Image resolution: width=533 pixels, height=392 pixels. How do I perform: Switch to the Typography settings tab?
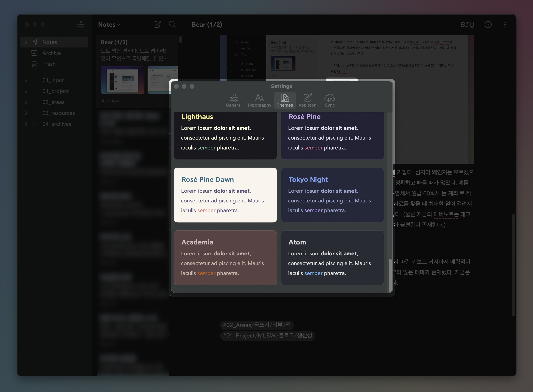coord(259,100)
